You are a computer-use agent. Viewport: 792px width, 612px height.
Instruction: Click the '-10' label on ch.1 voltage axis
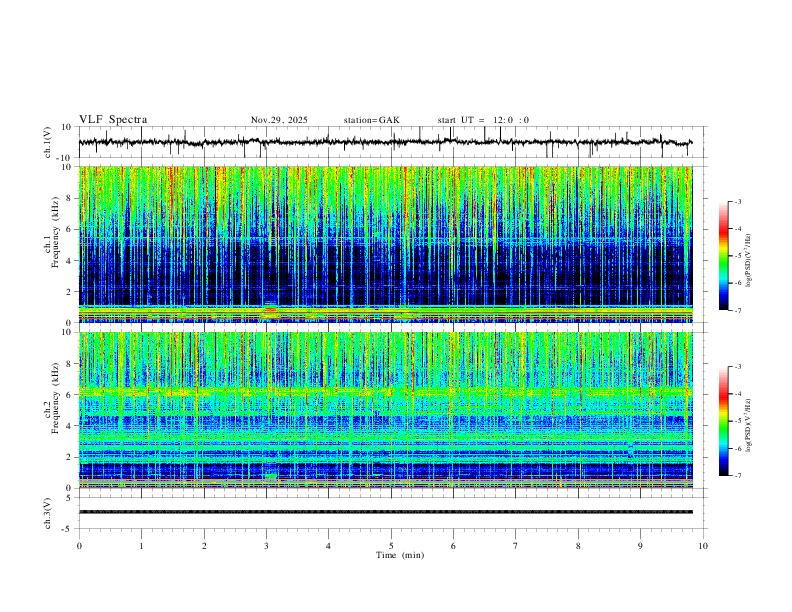pos(64,158)
